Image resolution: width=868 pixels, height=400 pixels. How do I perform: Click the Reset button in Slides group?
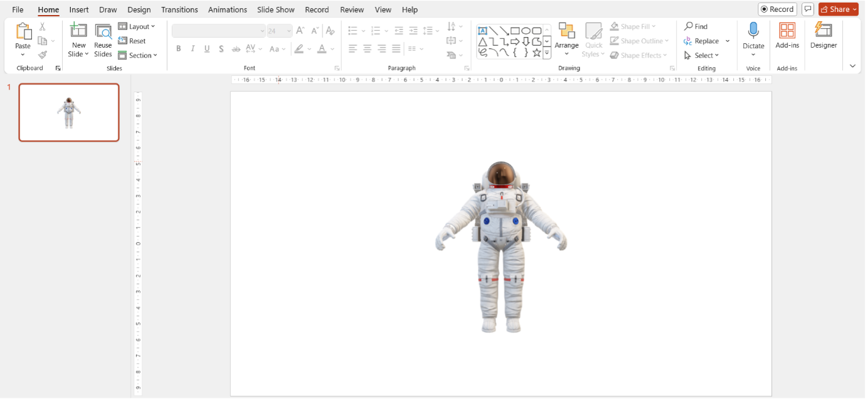(x=133, y=40)
